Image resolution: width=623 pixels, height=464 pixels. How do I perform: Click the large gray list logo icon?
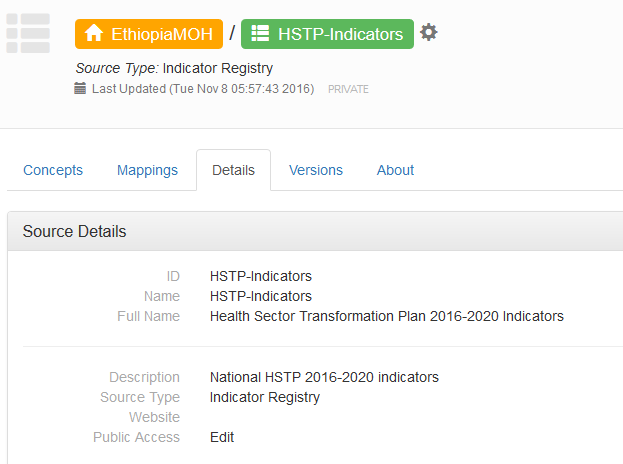pos(28,33)
